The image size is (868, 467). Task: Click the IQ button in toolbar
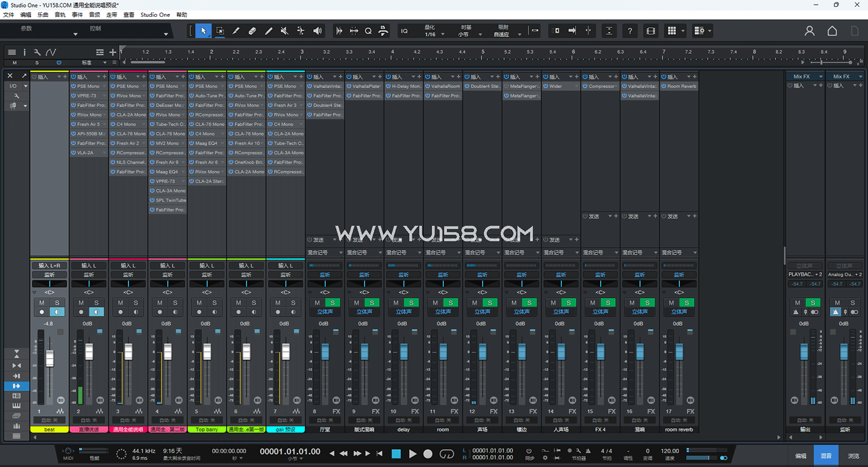point(404,31)
